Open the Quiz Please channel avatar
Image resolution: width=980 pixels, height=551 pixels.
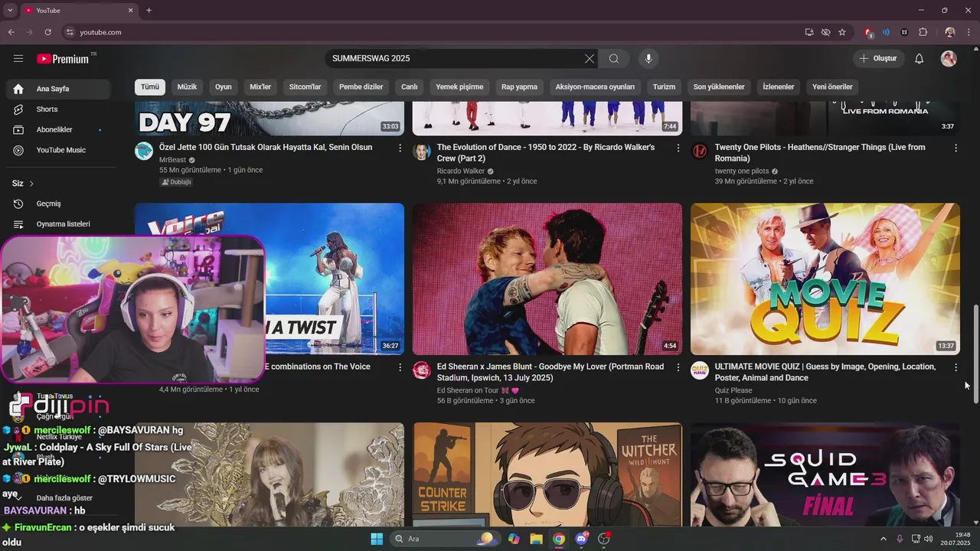point(700,370)
